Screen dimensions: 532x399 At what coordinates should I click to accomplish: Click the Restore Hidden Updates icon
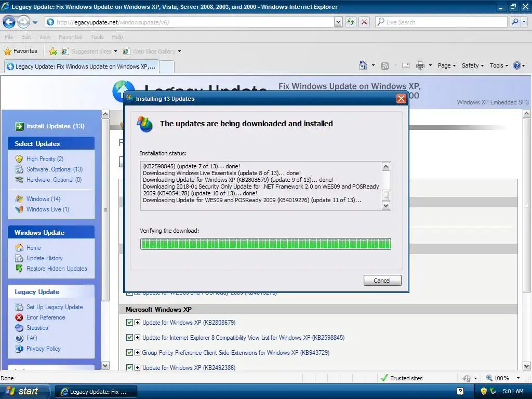[x=19, y=269]
